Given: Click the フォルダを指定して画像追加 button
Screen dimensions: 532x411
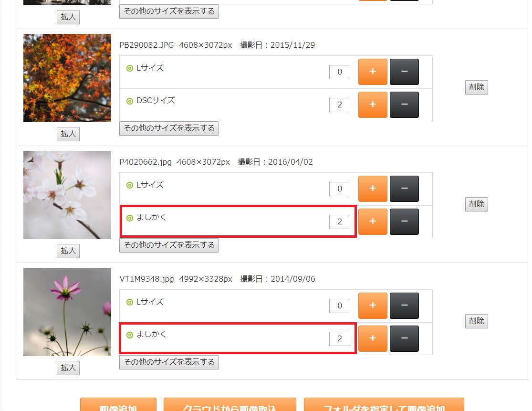Looking at the screenshot, I should click(x=384, y=405).
